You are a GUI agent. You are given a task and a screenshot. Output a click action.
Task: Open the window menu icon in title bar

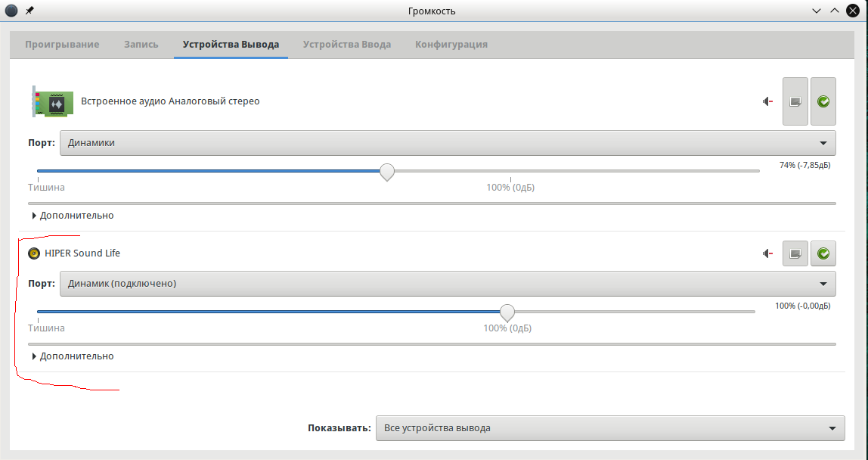11,11
